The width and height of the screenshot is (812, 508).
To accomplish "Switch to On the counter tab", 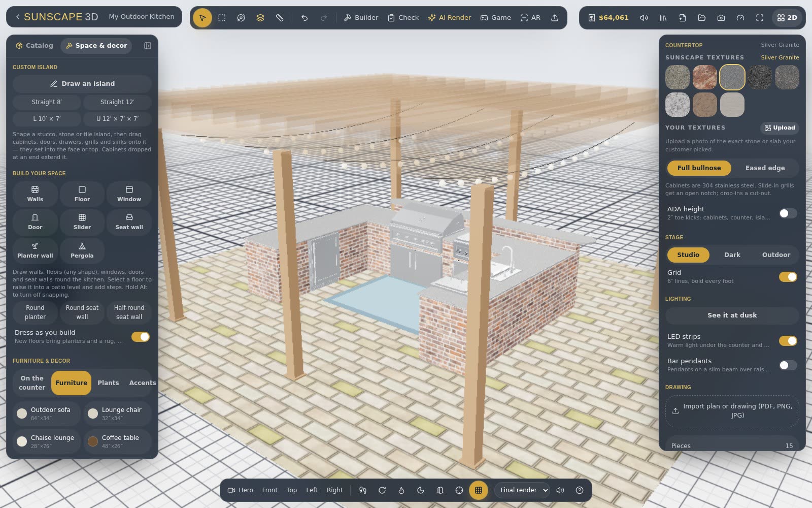I will pos(32,383).
